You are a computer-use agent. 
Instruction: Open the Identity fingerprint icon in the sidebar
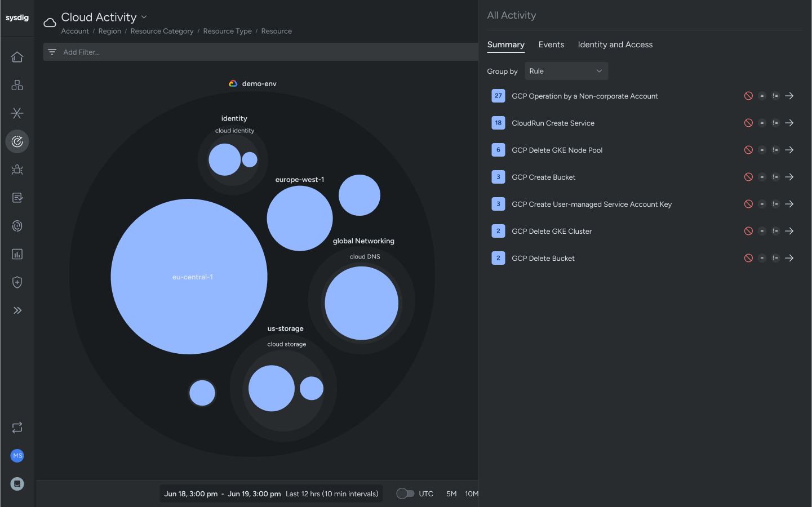pyautogui.click(x=17, y=226)
